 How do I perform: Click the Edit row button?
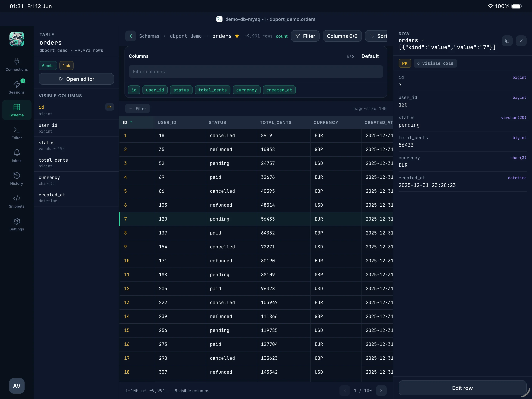coord(462,388)
